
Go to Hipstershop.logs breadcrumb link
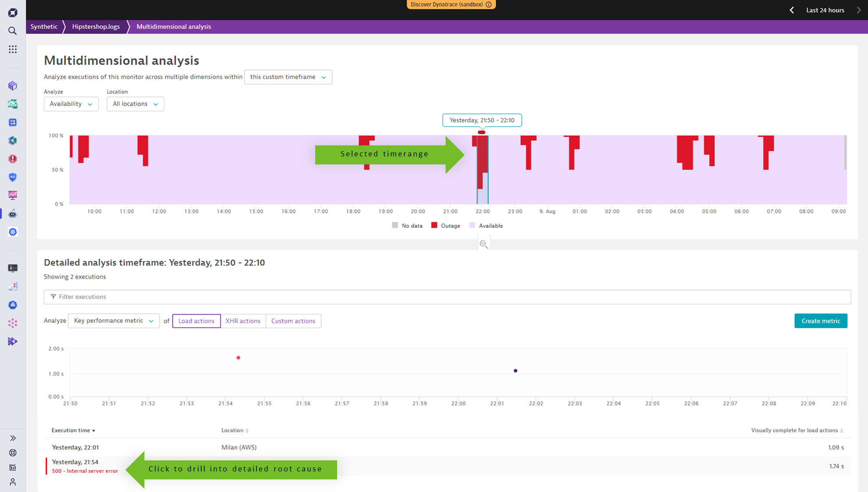tap(96, 27)
